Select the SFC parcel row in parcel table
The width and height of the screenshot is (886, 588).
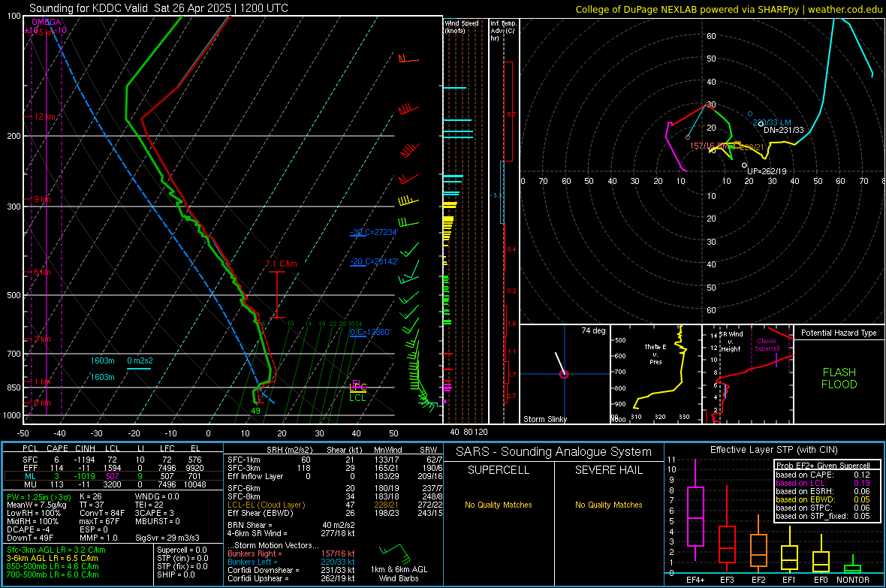click(x=112, y=460)
